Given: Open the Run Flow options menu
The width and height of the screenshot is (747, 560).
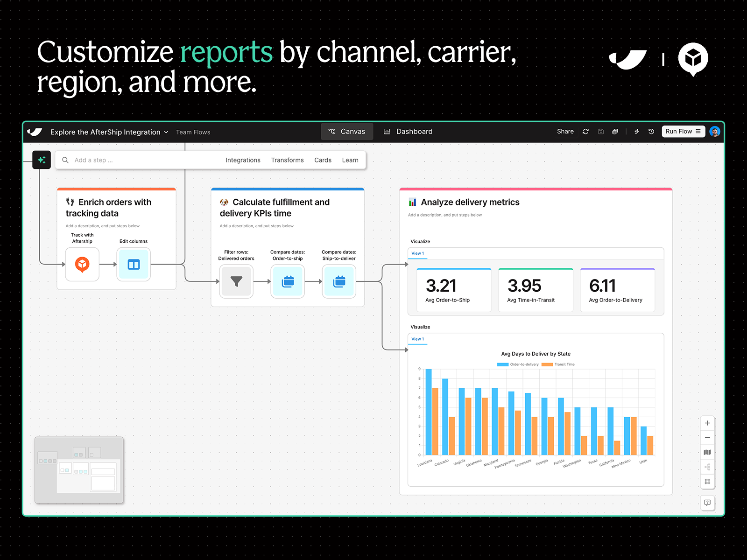Looking at the screenshot, I should click(698, 131).
